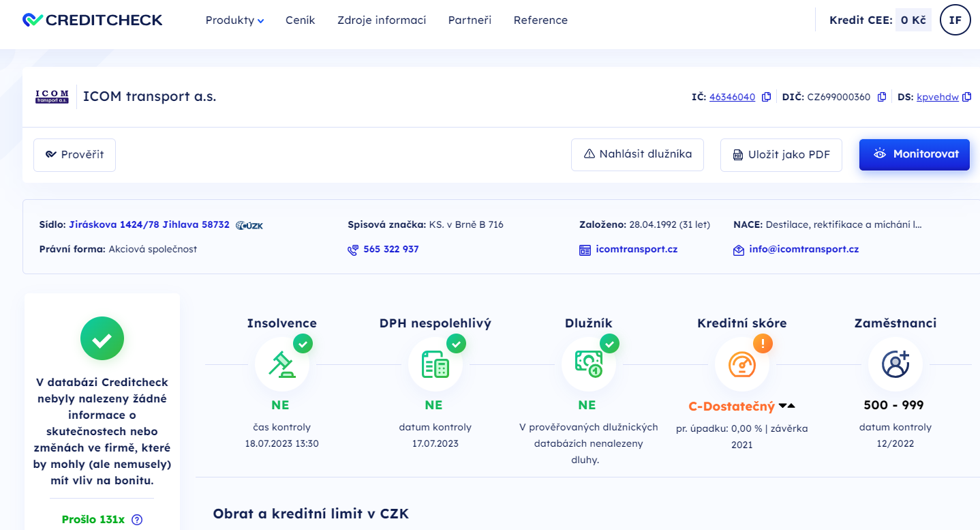The width and height of the screenshot is (980, 530).
Task: Click the green check badge on Insolvence
Action: [x=303, y=343]
